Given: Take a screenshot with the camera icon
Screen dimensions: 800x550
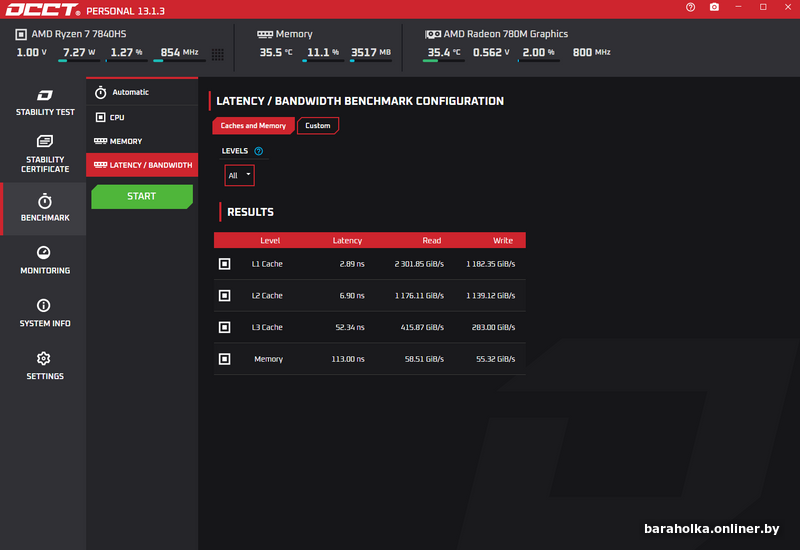Looking at the screenshot, I should [714, 7].
